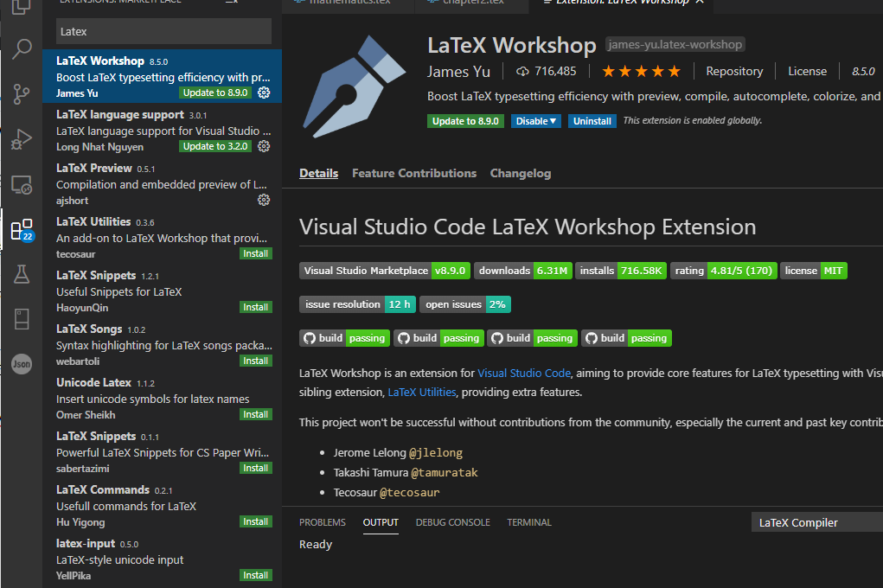The height and width of the screenshot is (588, 883).
Task: Click the rating 4.81/5 badge
Action: coord(724,271)
